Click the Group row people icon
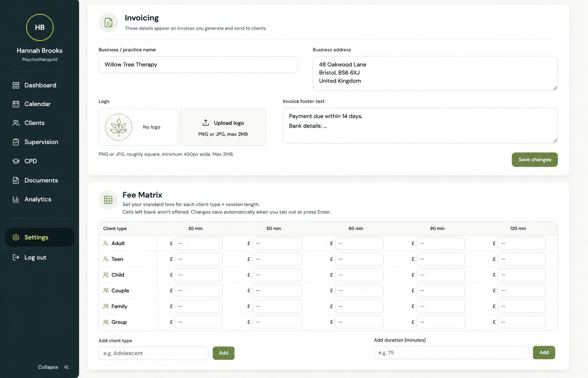Screen dimensions: 588x378 (106, 322)
